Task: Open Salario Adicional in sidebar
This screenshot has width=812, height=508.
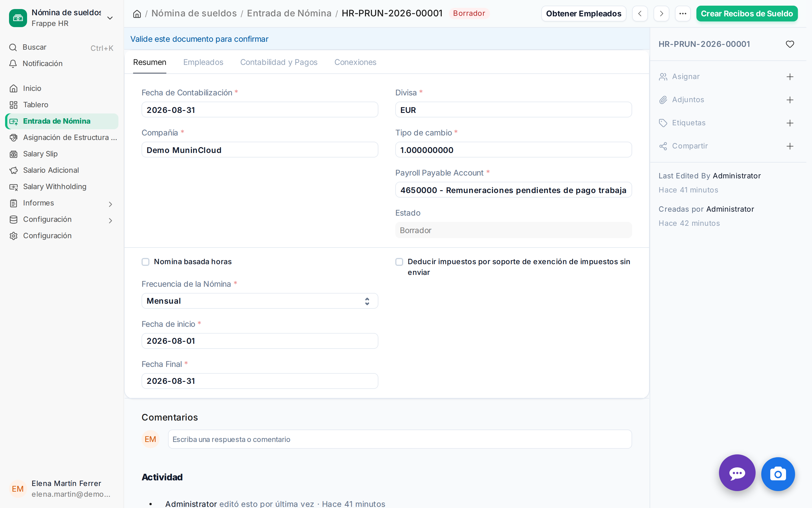Action: 62,170
